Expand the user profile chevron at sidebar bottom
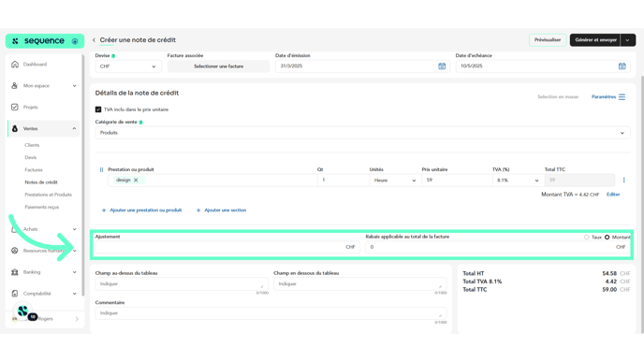 (x=77, y=319)
